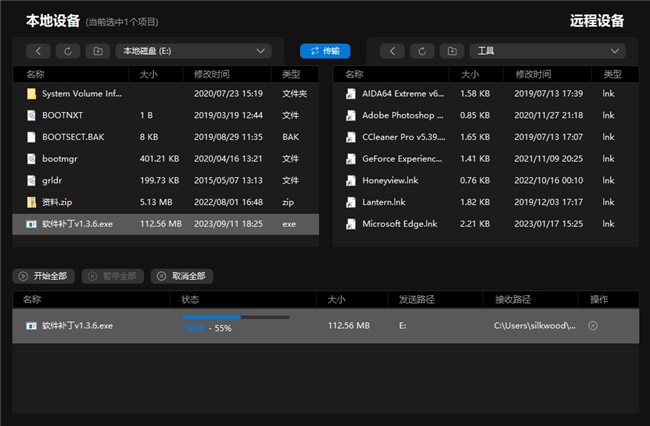
Task: Refresh the local device file list
Action: (68, 51)
